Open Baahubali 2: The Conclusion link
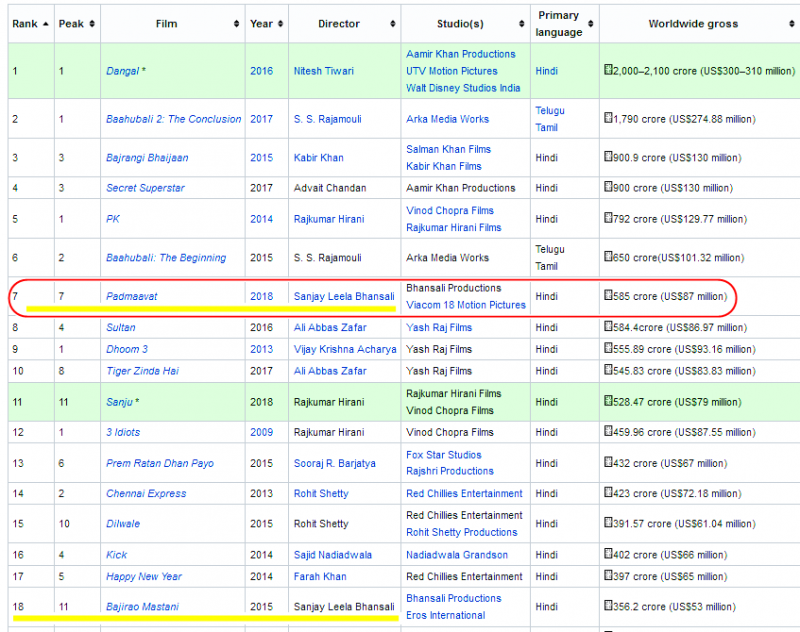 [x=173, y=119]
